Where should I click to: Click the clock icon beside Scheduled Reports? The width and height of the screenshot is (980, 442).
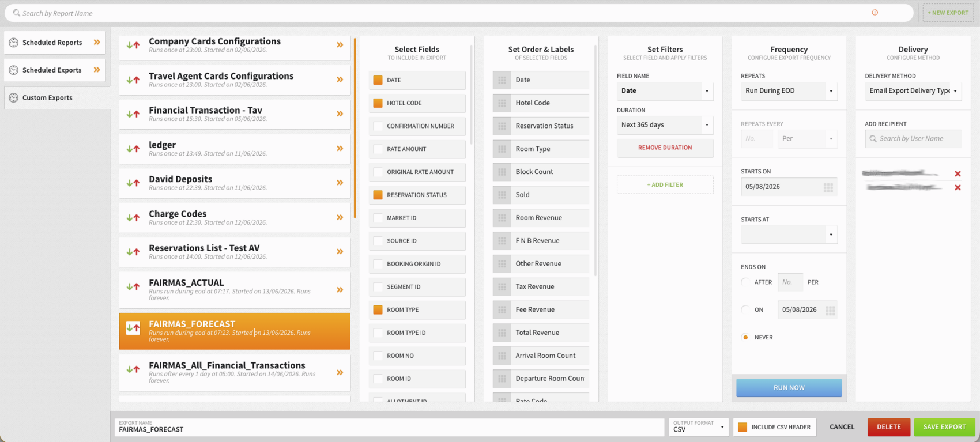coord(13,43)
